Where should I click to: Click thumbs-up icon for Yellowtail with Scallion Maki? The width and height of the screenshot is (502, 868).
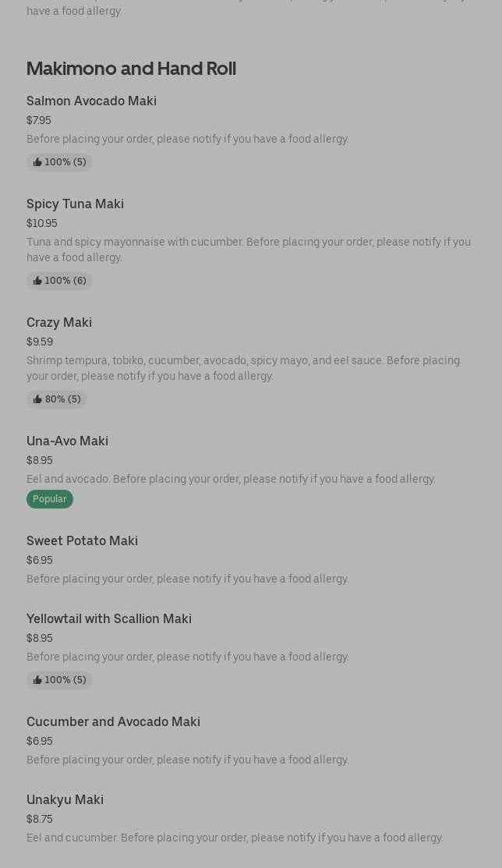tap(37, 680)
